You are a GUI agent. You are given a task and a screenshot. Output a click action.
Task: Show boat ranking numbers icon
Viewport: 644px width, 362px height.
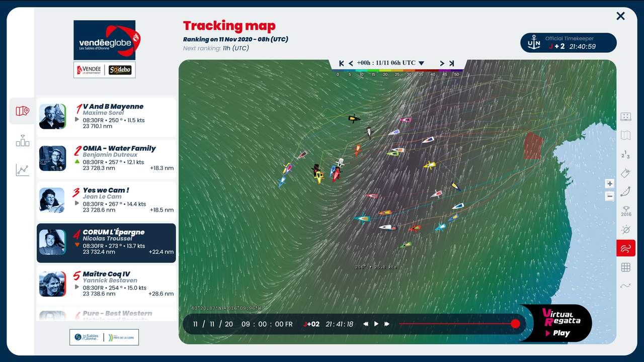626,154
